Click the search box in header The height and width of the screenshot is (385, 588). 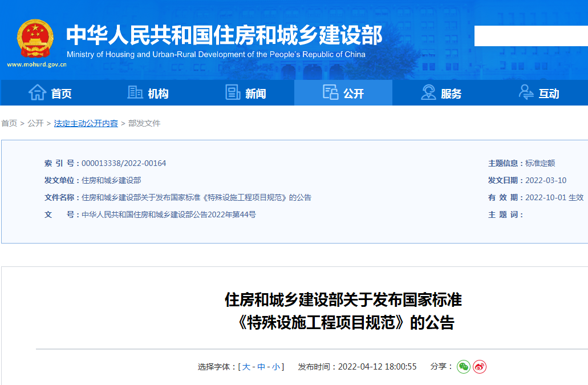[x=531, y=36]
